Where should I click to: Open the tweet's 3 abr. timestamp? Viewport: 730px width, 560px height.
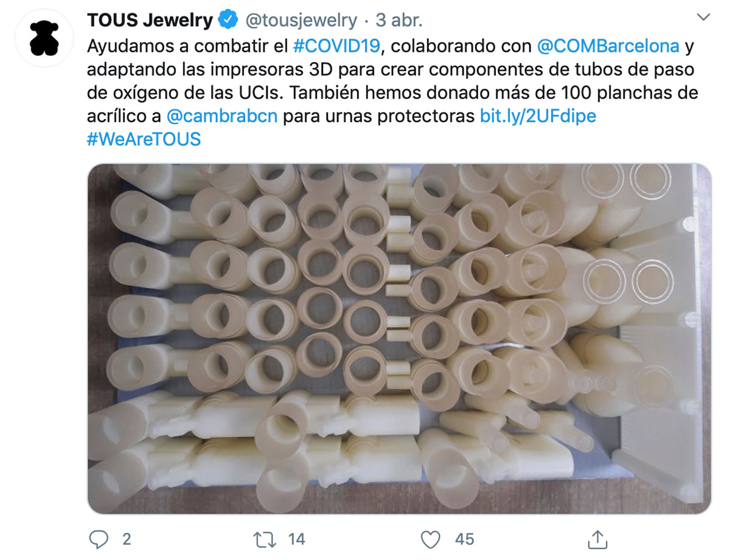pos(399,20)
